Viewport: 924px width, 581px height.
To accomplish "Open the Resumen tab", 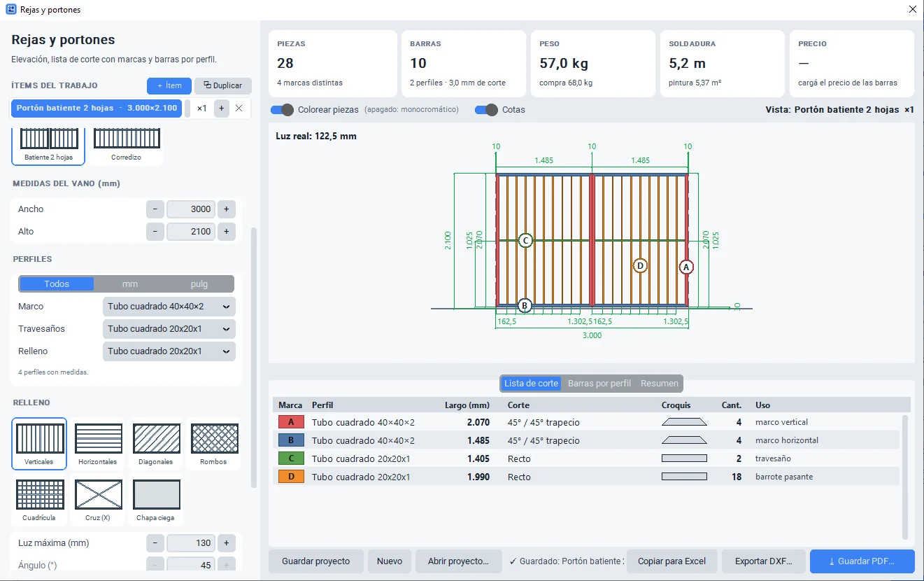I will point(660,384).
